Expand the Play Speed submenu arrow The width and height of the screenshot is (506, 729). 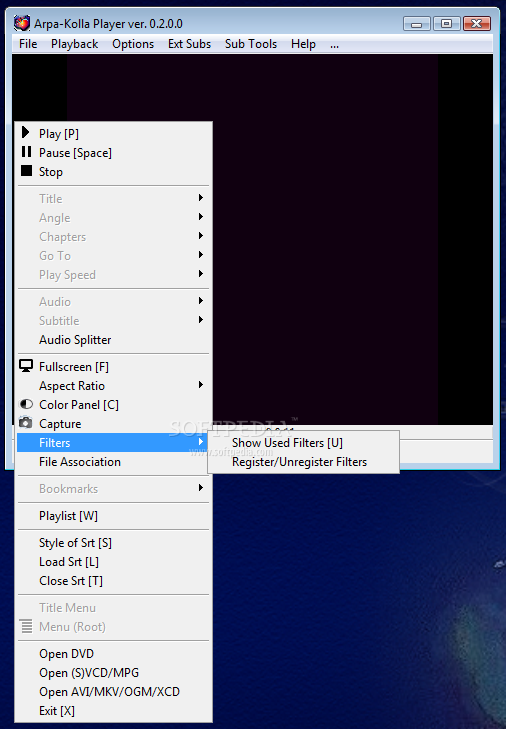point(201,274)
